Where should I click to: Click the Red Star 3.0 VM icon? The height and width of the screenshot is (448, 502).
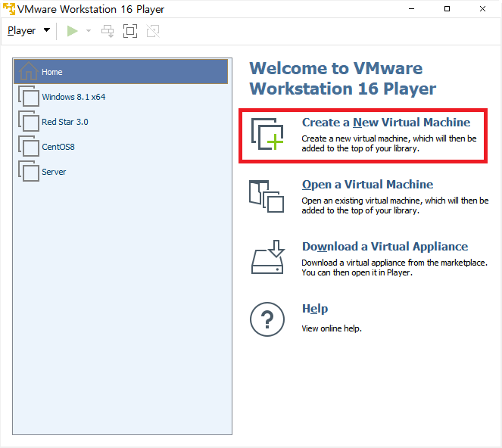[29, 121]
